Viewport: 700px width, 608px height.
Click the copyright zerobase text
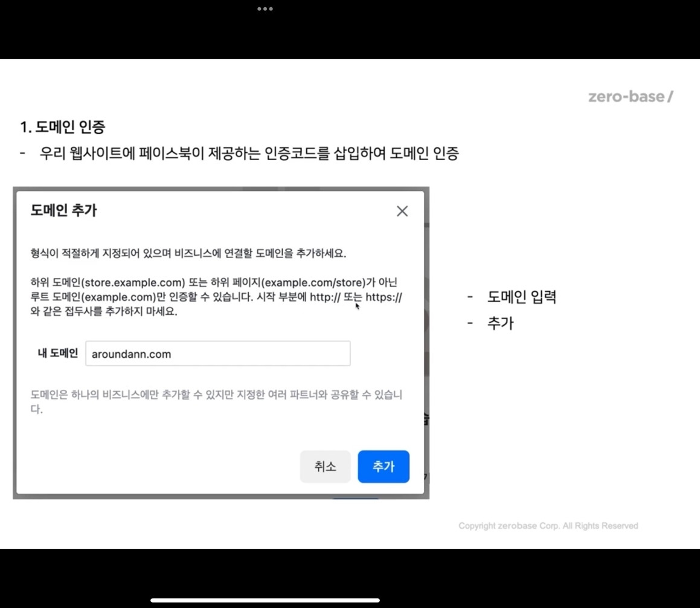547,525
